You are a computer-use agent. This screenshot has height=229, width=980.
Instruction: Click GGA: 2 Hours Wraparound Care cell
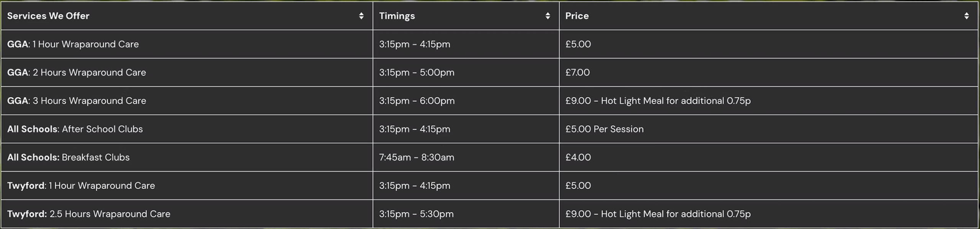pos(77,72)
